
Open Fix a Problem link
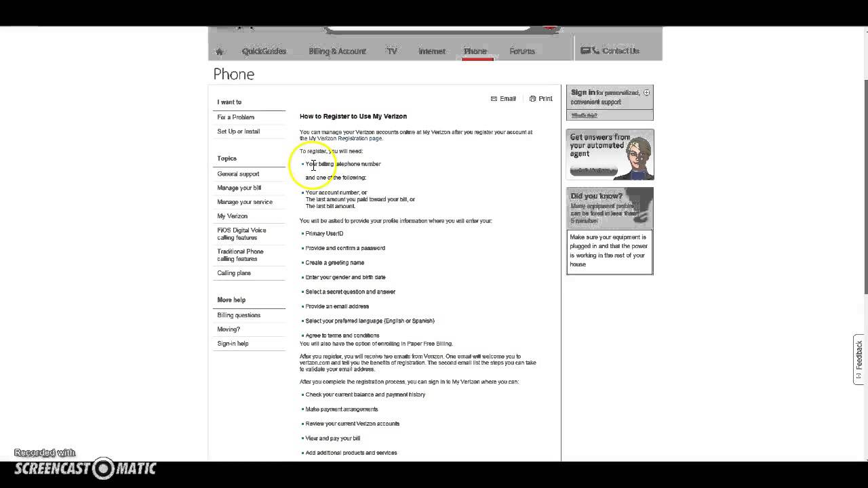(x=236, y=117)
